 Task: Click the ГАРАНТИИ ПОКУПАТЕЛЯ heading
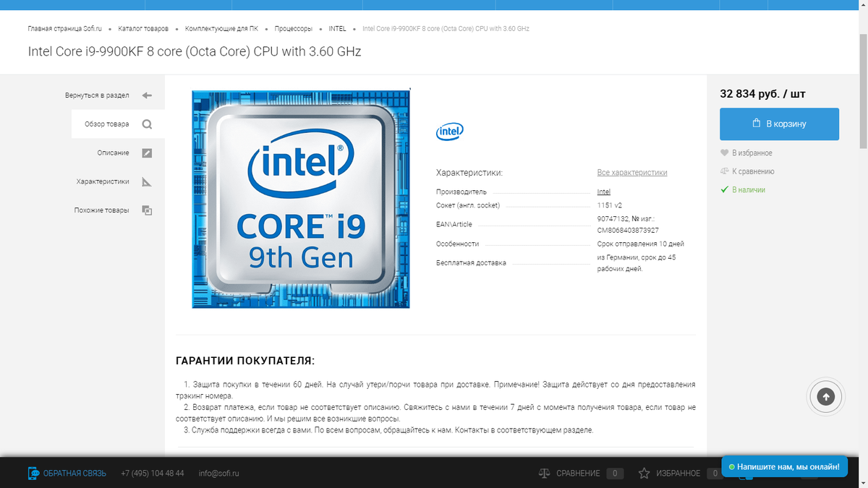pos(245,361)
